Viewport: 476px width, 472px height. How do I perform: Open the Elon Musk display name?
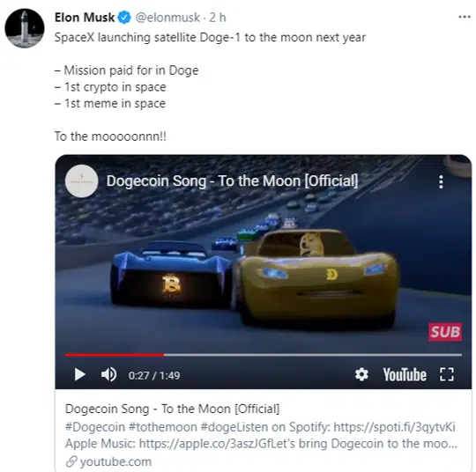tap(85, 18)
